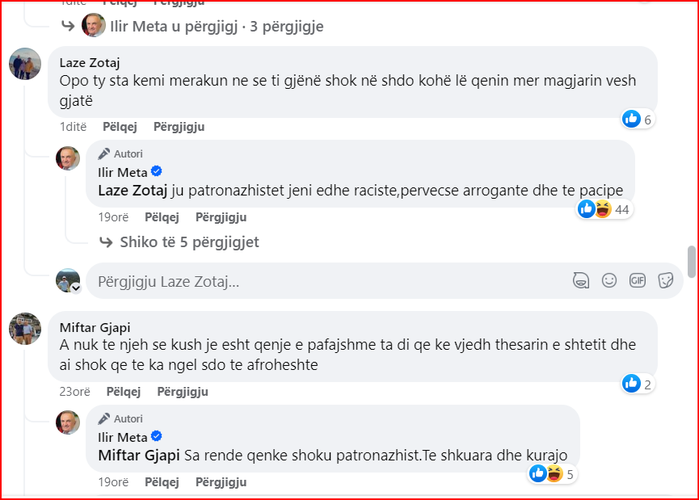Screen dimensions: 699x500
Task: Open Laze Zotaj's profile name link
Action: (90, 62)
